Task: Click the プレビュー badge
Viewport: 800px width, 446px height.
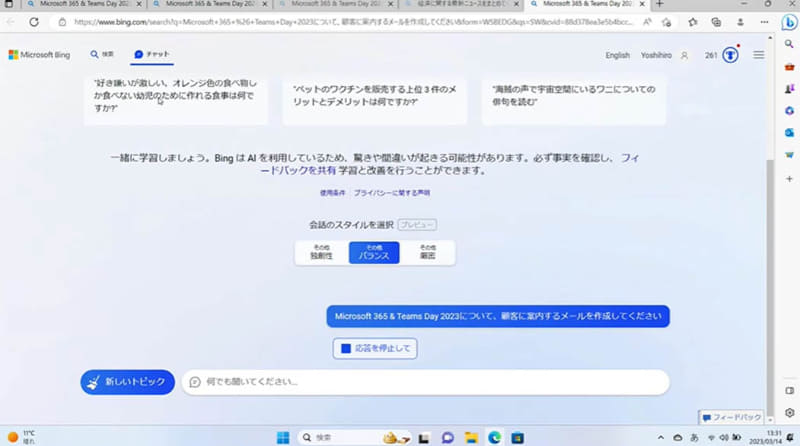Action: (417, 225)
